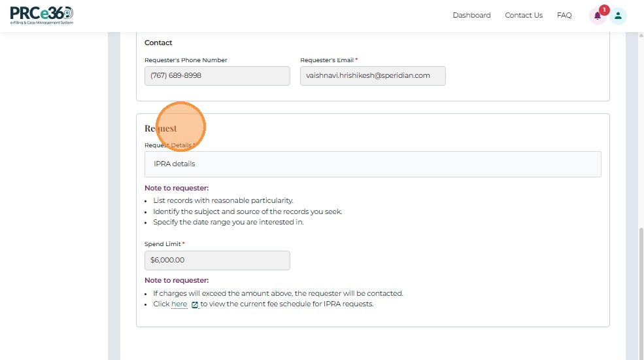Image resolution: width=644 pixels, height=360 pixels.
Task: Navigate to the FAQ page
Action: pyautogui.click(x=564, y=15)
